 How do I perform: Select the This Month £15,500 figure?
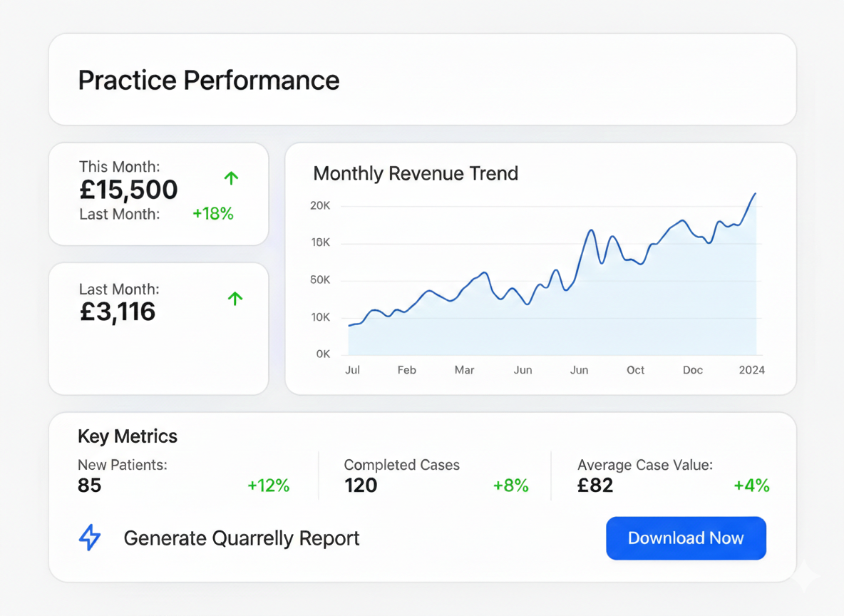coord(128,190)
